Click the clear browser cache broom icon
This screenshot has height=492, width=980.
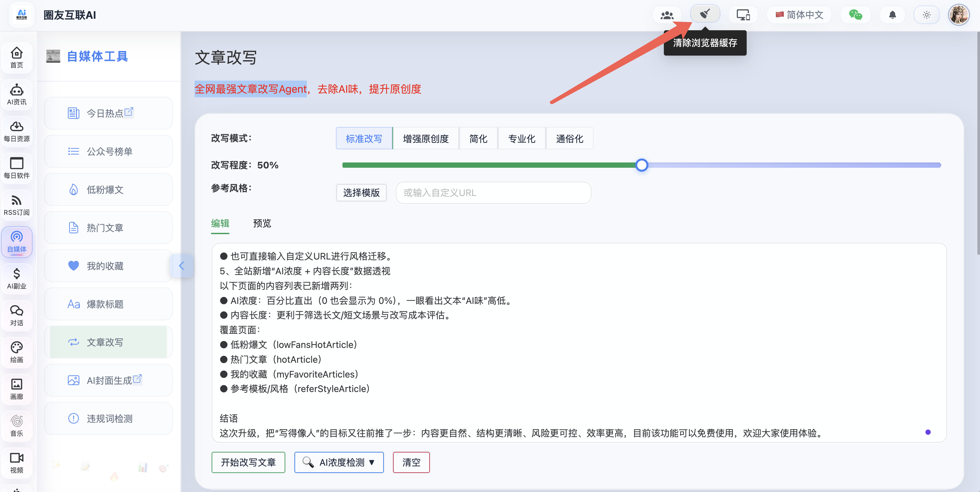coord(705,14)
